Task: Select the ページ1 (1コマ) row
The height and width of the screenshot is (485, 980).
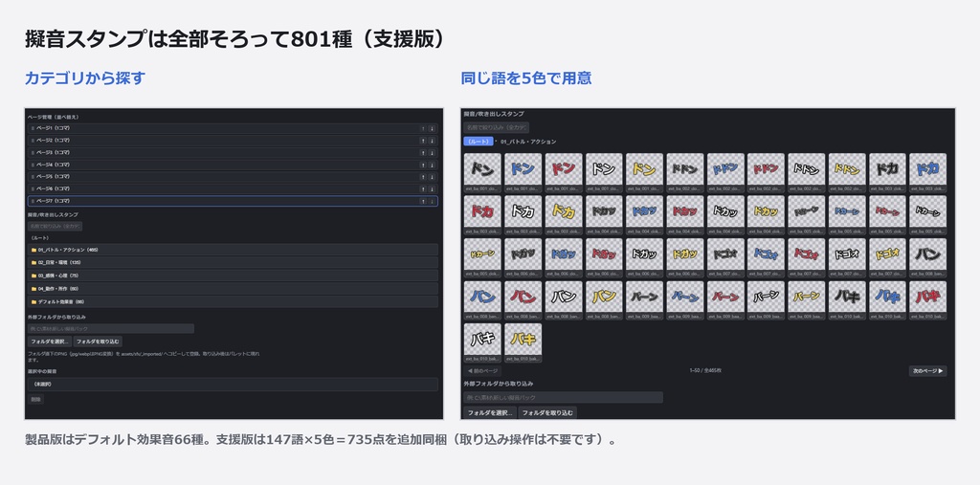Action: point(233,128)
